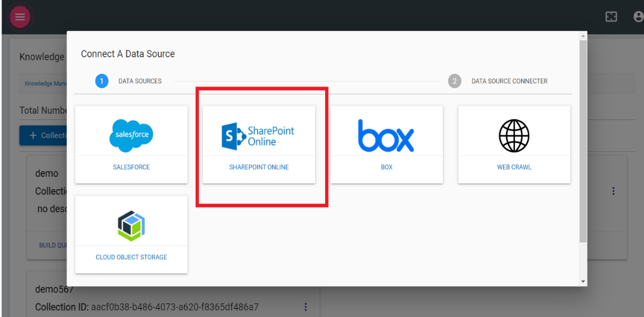Choose the Box data source icon

coord(386,135)
